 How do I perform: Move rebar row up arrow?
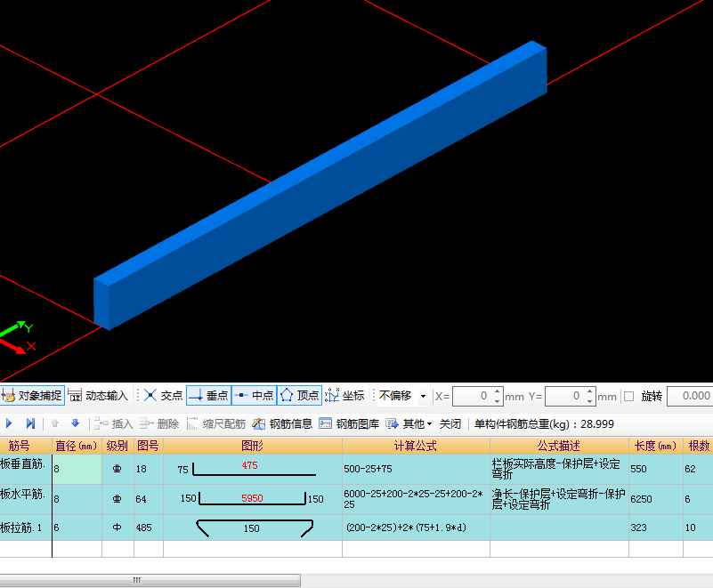point(54,423)
